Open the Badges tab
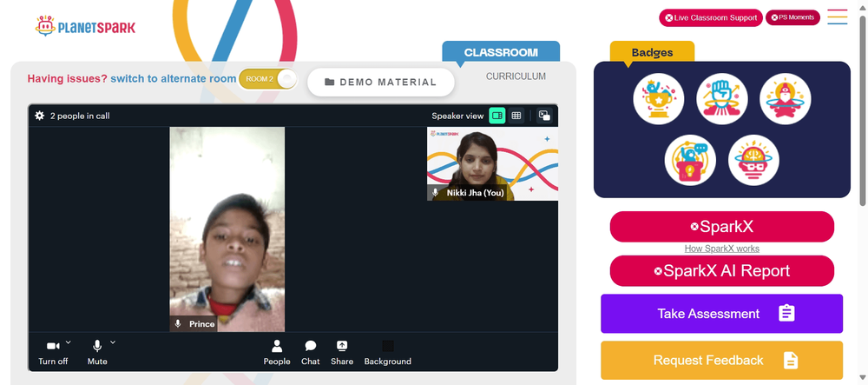The image size is (868, 385). [x=652, y=53]
